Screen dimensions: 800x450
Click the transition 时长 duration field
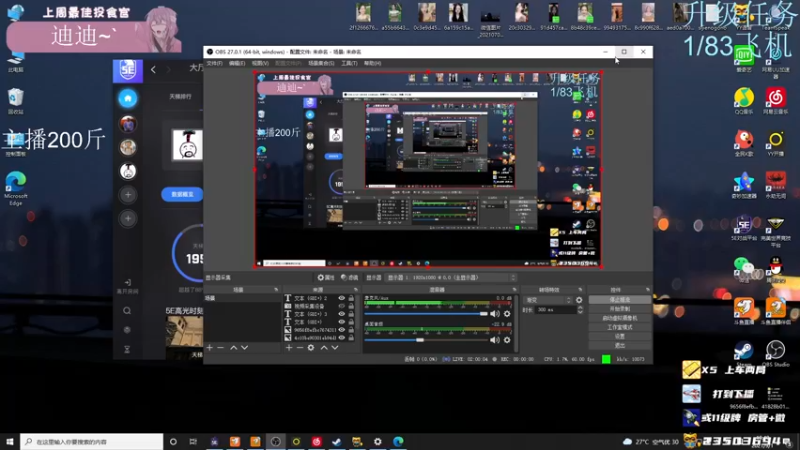(x=556, y=310)
